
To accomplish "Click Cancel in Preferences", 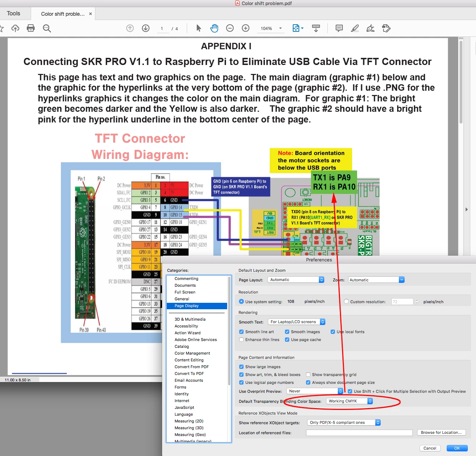I will click(430, 448).
